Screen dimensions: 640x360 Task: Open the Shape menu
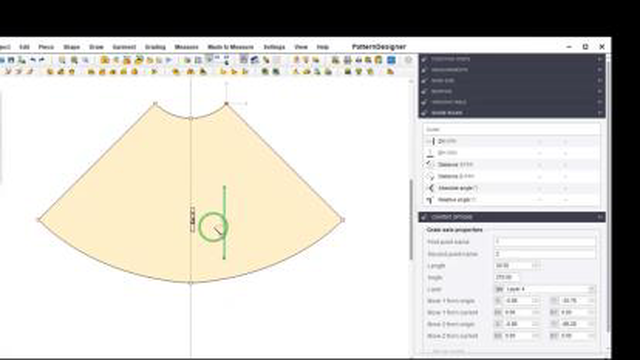click(x=72, y=47)
